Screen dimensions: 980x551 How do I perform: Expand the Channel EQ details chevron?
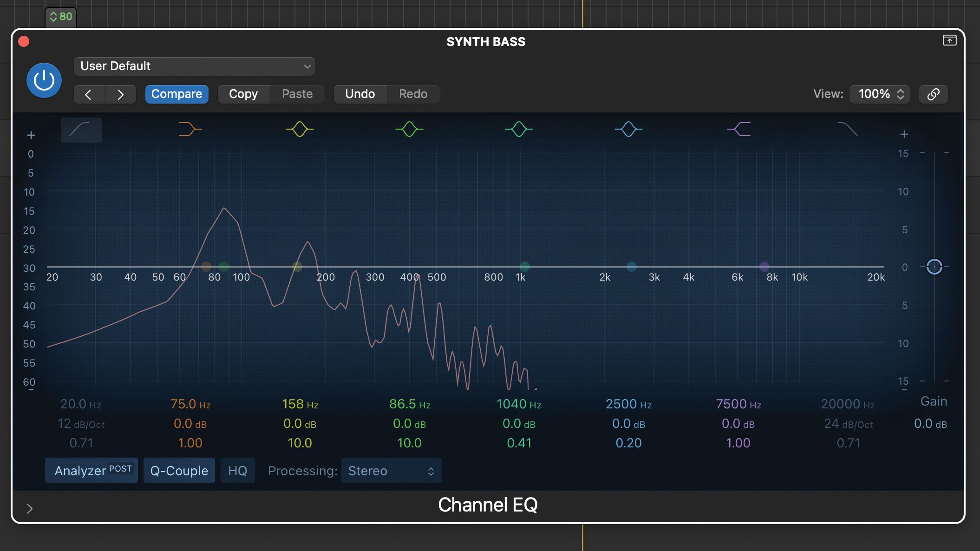click(30, 509)
